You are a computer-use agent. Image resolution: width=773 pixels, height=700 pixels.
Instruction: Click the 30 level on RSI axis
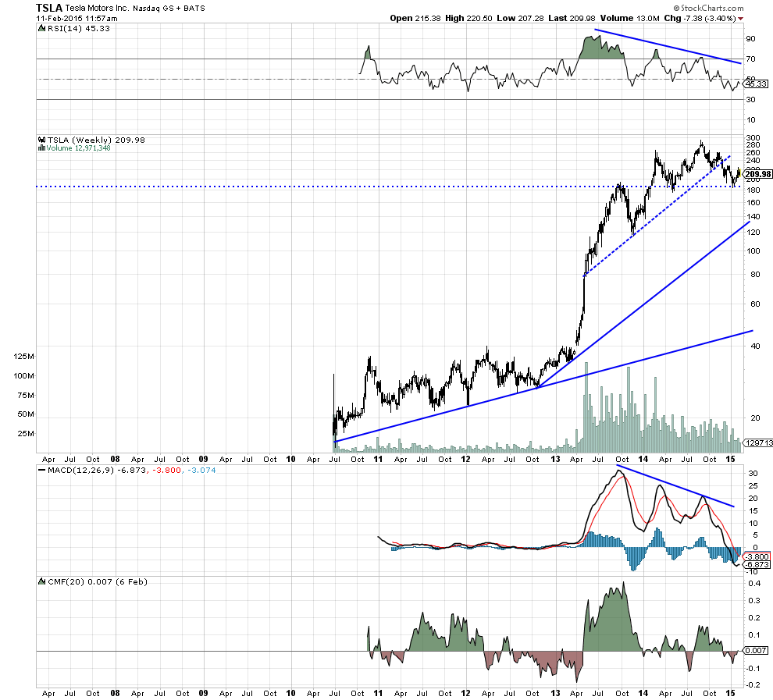tap(751, 100)
